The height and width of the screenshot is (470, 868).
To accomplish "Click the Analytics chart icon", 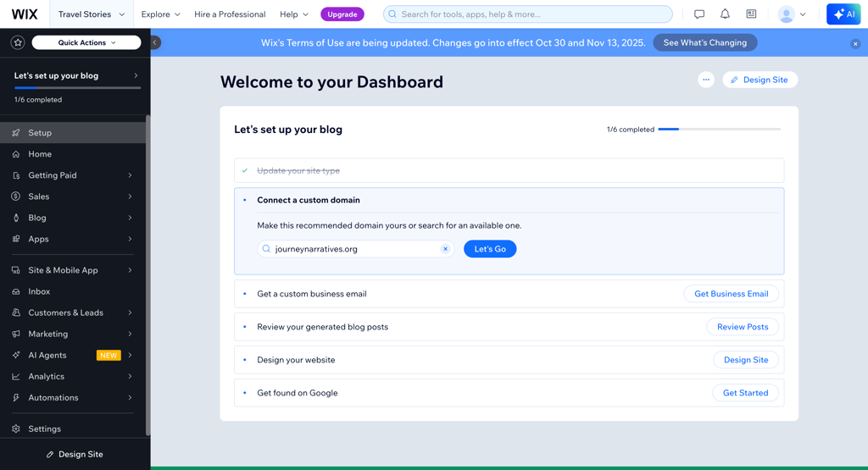I will click(x=16, y=377).
